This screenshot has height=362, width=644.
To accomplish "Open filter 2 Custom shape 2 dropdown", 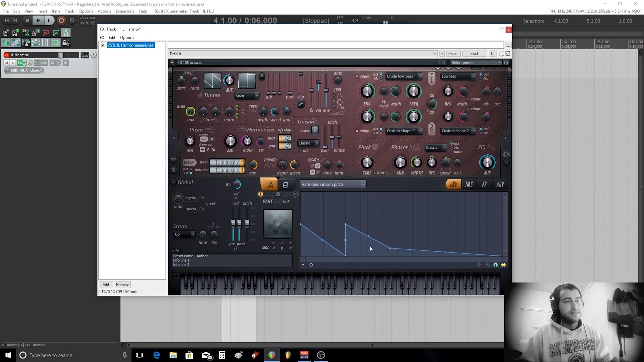I will pyautogui.click(x=404, y=131).
